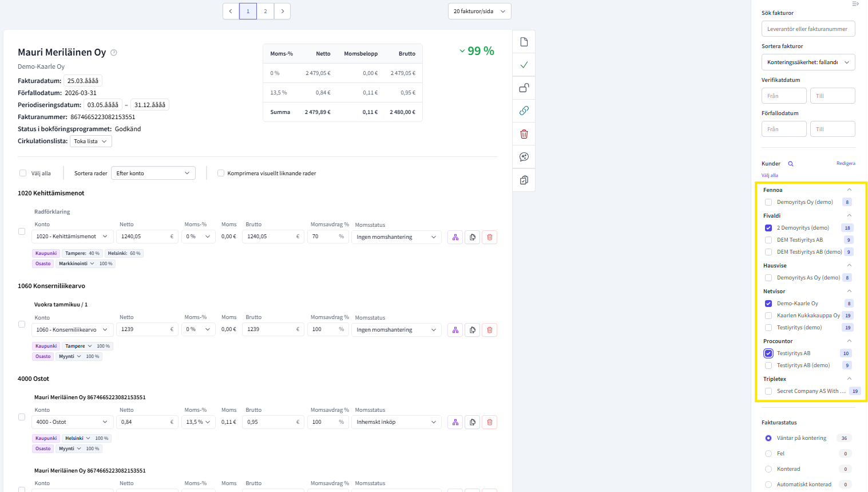Click the search icon next to Kunder
This screenshot has height=492, width=868.
pyautogui.click(x=791, y=164)
